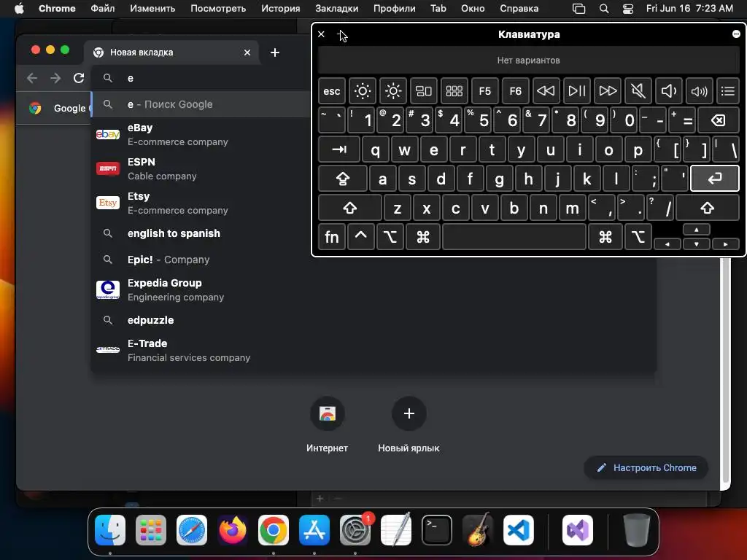
Task: Switch to the Новая вкладка tab
Action: [171, 52]
